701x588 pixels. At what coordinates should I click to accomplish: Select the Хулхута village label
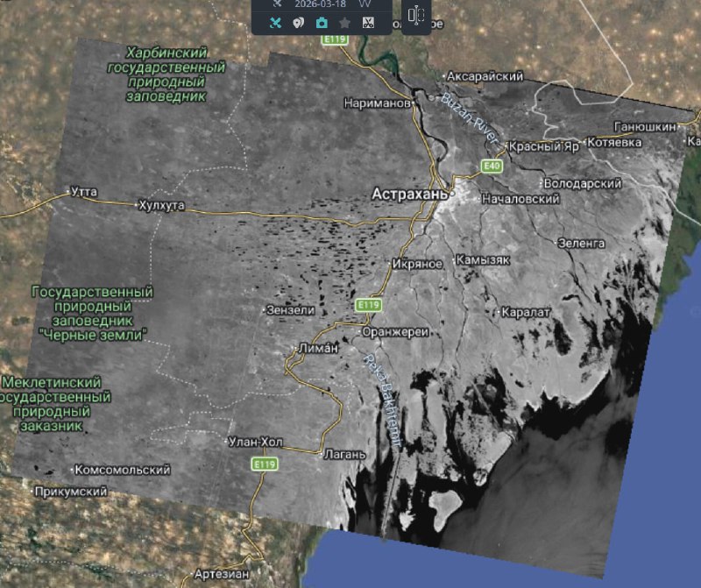[162, 206]
